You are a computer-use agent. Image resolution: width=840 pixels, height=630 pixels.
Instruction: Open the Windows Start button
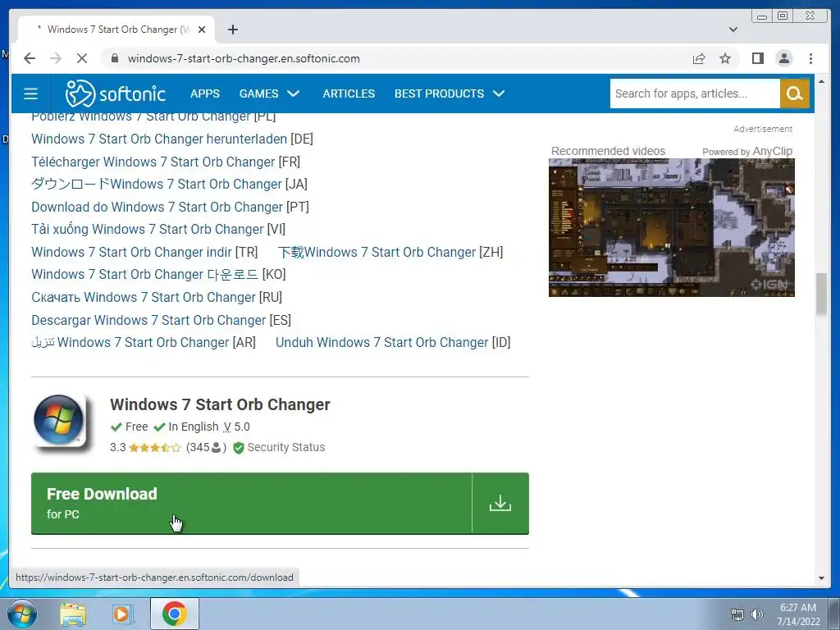tap(21, 614)
